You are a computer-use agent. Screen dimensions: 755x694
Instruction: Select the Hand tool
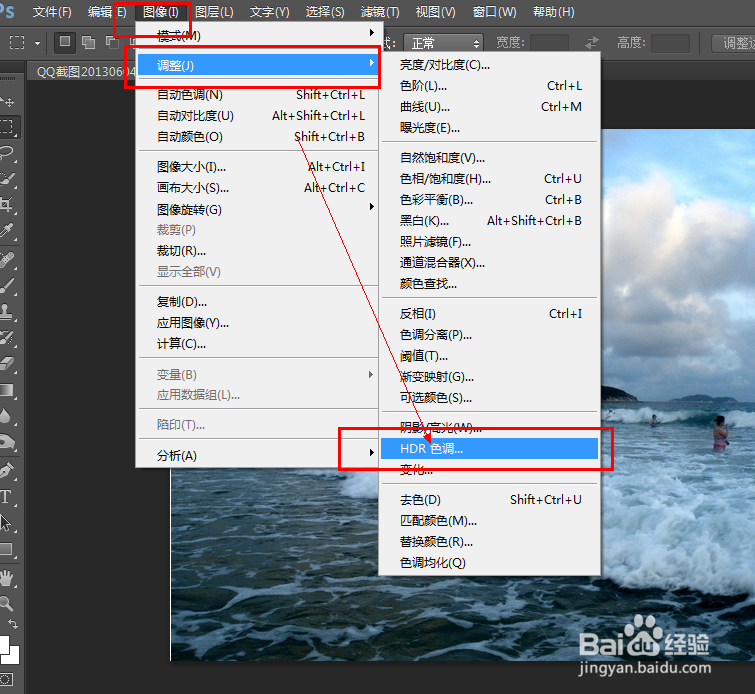(x=7, y=578)
